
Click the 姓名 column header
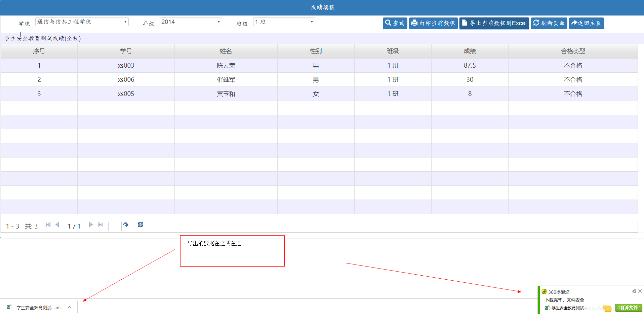226,51
